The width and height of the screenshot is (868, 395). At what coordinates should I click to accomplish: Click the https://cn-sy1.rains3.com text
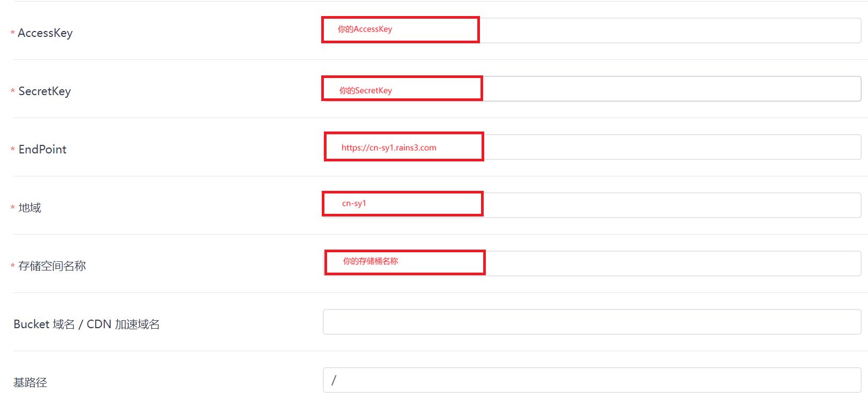(389, 148)
